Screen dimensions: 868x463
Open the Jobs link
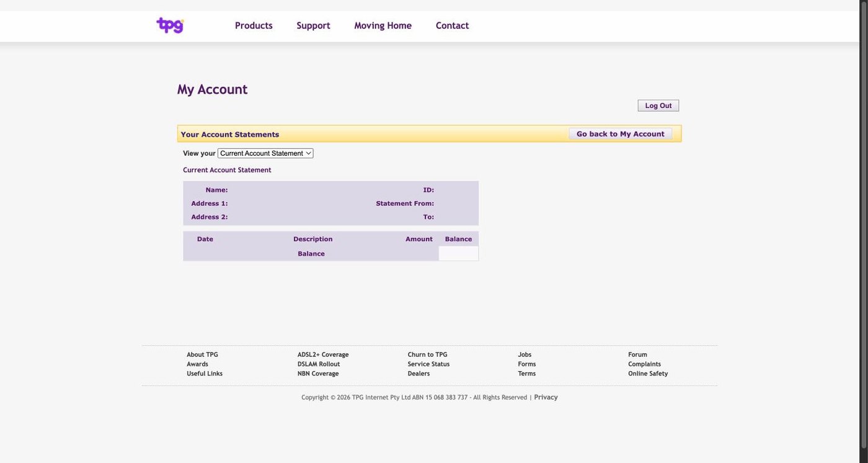tap(525, 355)
